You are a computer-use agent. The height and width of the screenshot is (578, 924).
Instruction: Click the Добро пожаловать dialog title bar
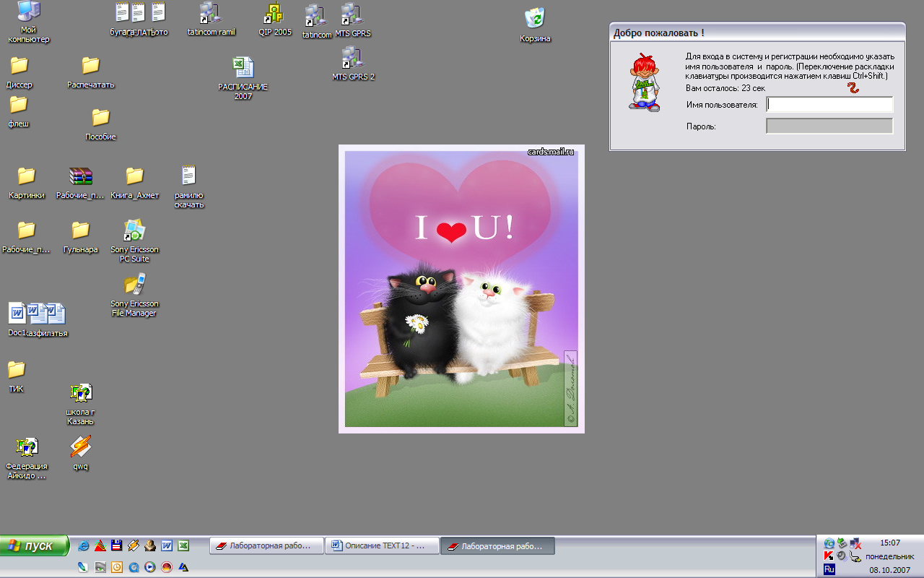point(757,33)
